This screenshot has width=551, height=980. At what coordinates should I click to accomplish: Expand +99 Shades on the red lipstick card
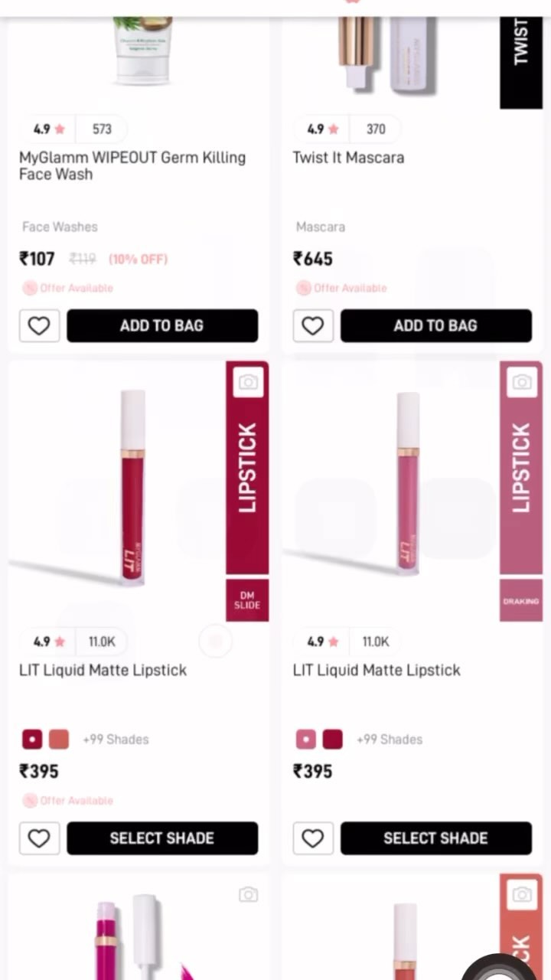[116, 740]
